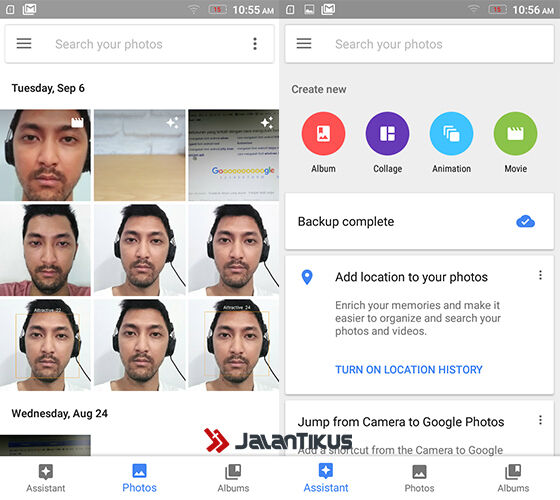560x500 pixels.
Task: Tap the Backup complete cloud checkmark icon
Action: [525, 222]
